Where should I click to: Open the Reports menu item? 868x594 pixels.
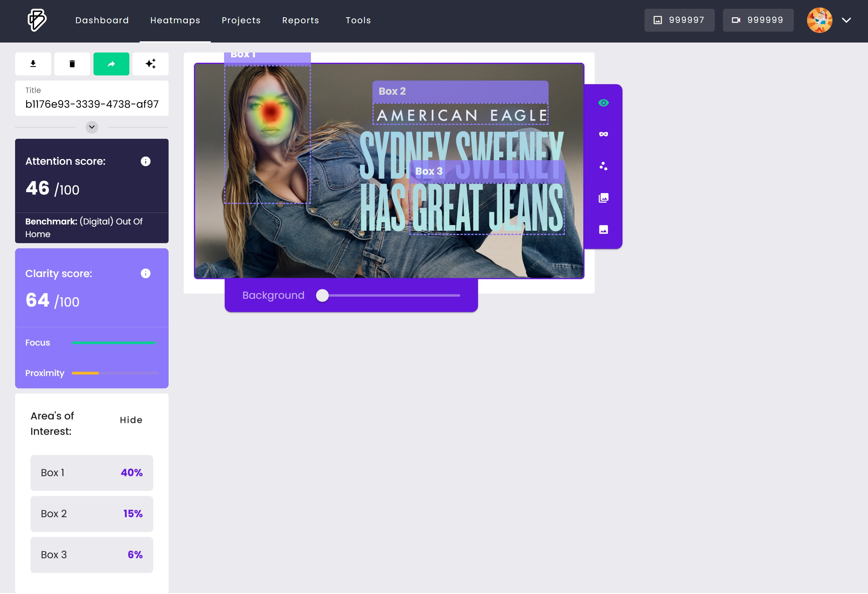click(301, 21)
